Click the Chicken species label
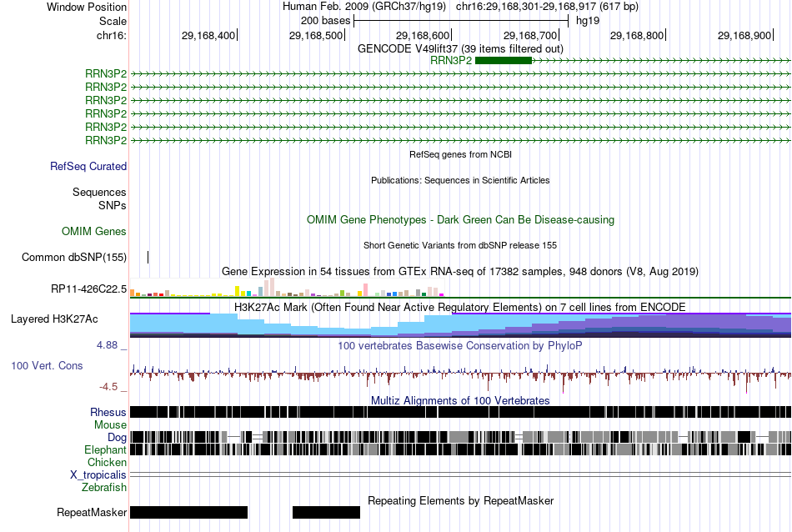 point(107,462)
